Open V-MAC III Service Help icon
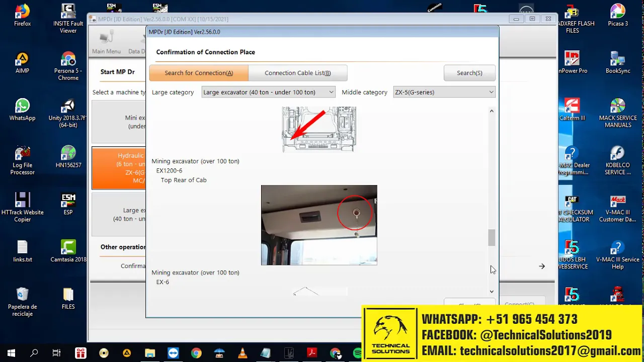 click(x=618, y=255)
